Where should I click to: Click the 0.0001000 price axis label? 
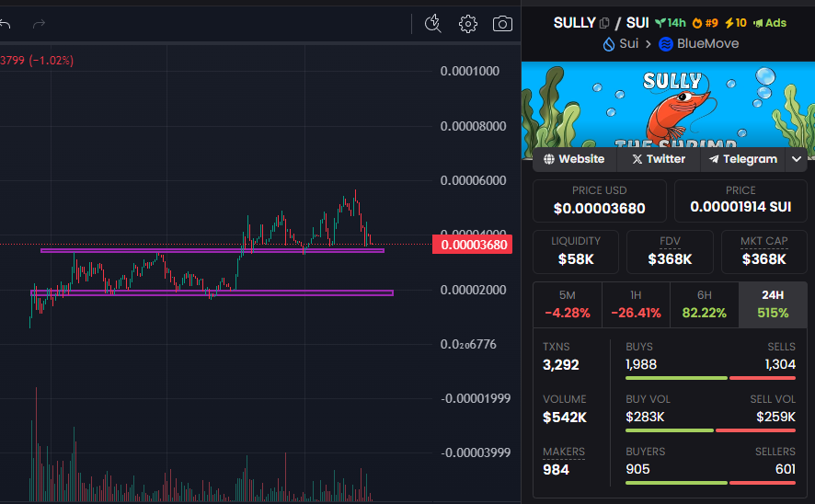pyautogui.click(x=470, y=71)
